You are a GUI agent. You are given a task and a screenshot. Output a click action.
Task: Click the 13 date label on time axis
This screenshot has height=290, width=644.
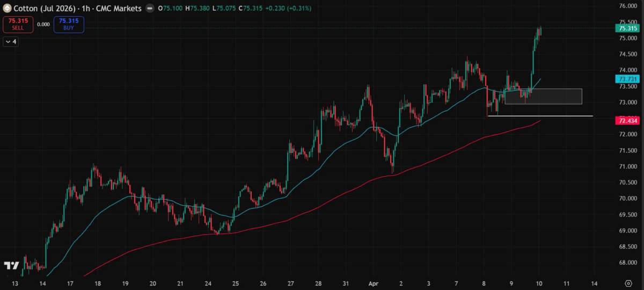[x=15, y=282]
